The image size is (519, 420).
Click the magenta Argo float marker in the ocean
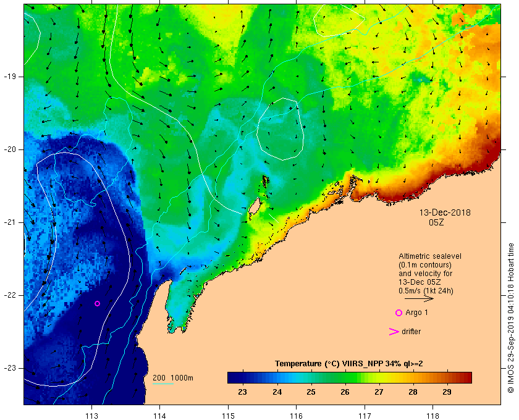click(97, 303)
